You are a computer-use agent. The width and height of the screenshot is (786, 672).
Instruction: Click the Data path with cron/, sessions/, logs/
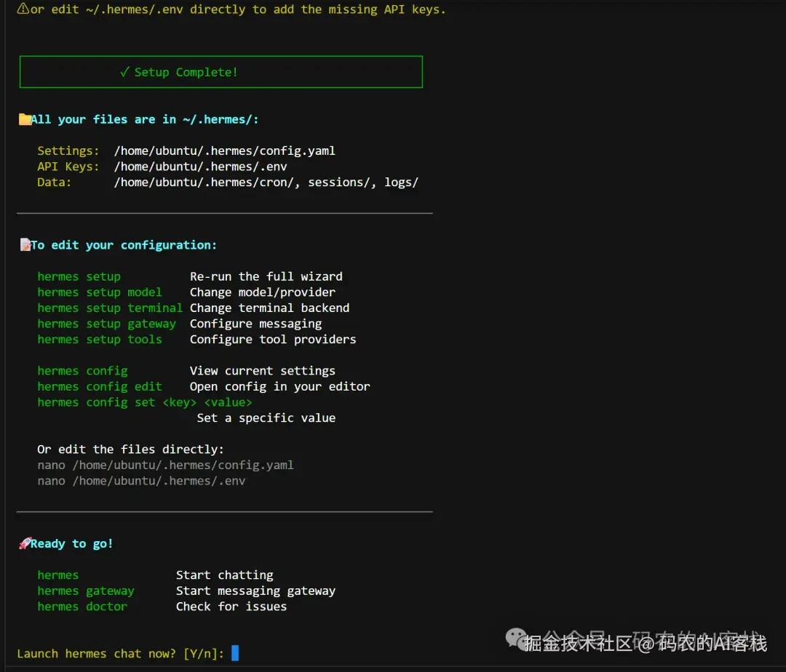click(266, 183)
